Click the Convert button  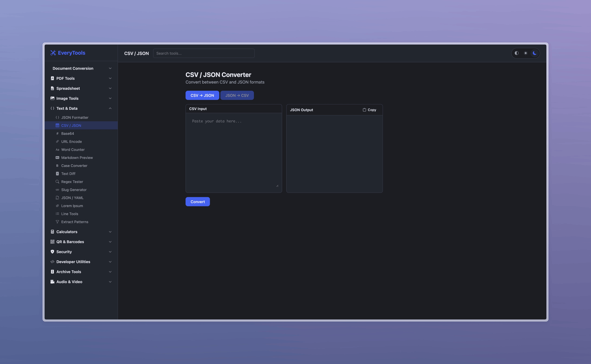(x=198, y=202)
